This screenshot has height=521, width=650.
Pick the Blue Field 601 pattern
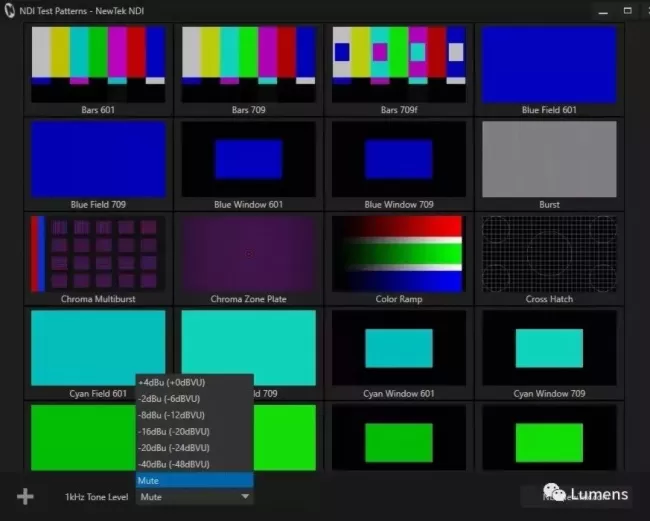[x=548, y=65]
